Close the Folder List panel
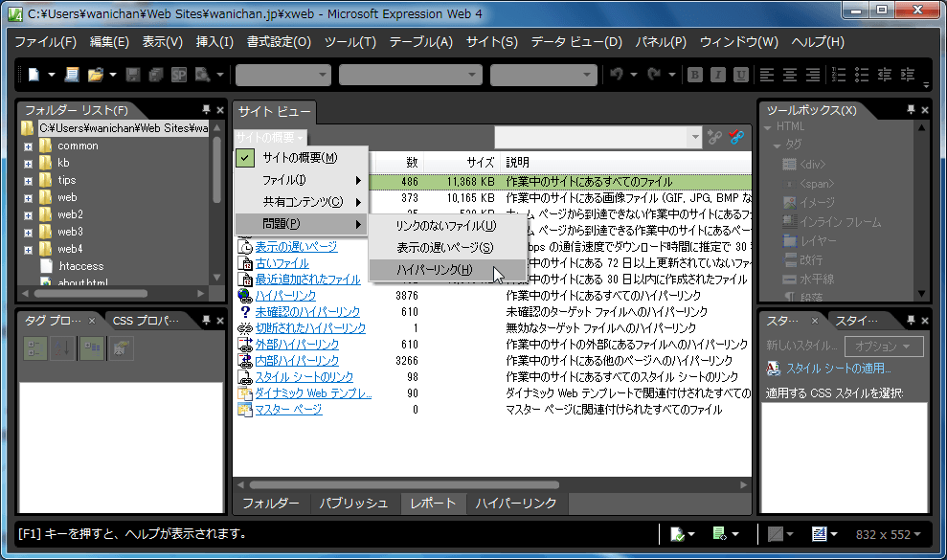 click(220, 110)
